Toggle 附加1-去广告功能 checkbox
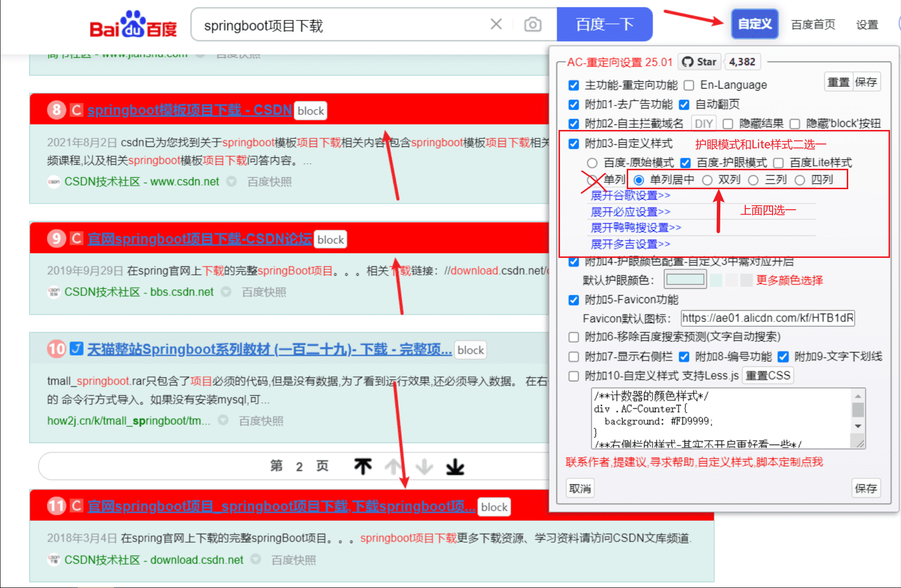The image size is (901, 588). 573,105
